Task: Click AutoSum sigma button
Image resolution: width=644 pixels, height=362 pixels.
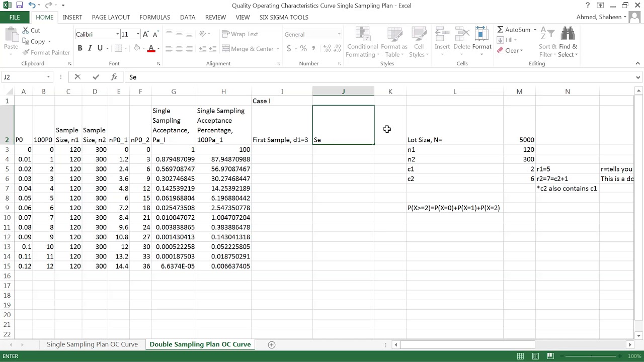Action: pos(513,30)
